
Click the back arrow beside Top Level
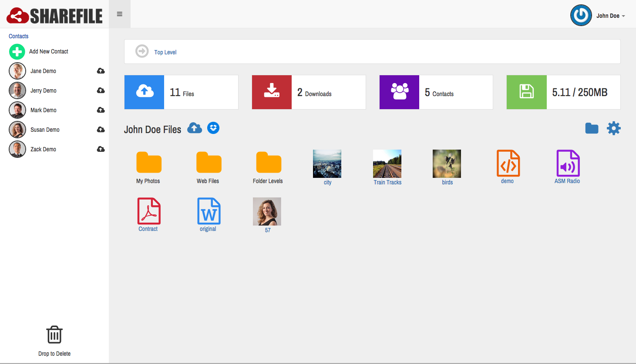pyautogui.click(x=142, y=51)
